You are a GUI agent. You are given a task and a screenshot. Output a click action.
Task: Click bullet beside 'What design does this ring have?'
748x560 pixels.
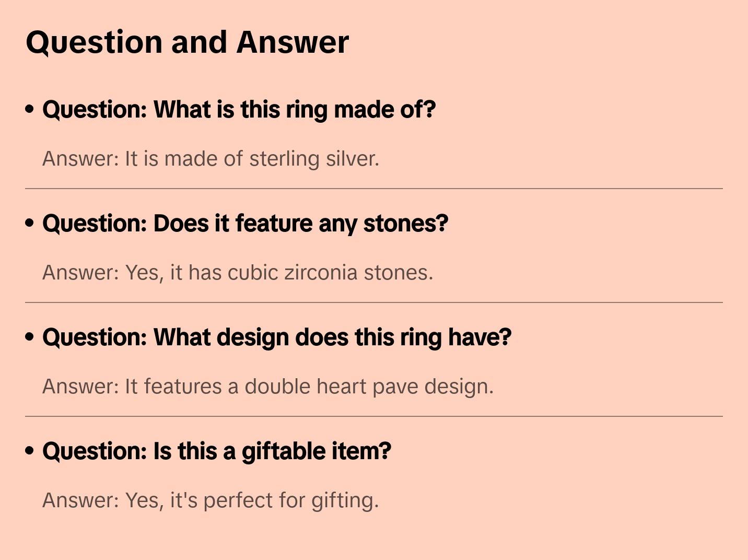30,337
